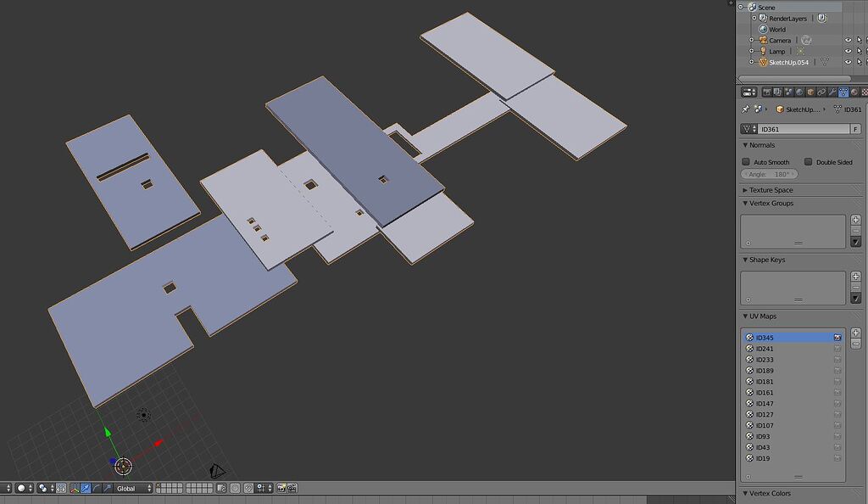Open the Mesh Data properties tab
Screen dimensions: 868x504
tap(843, 92)
